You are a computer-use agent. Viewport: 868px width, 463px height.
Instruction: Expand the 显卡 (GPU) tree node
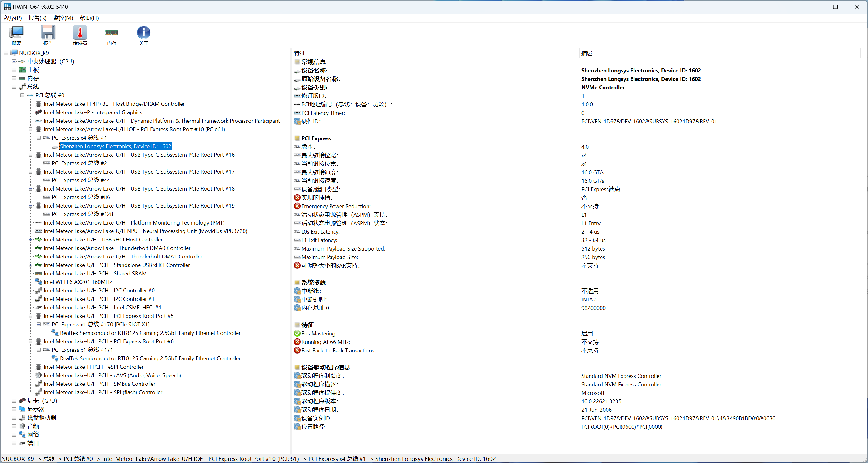[14, 401]
